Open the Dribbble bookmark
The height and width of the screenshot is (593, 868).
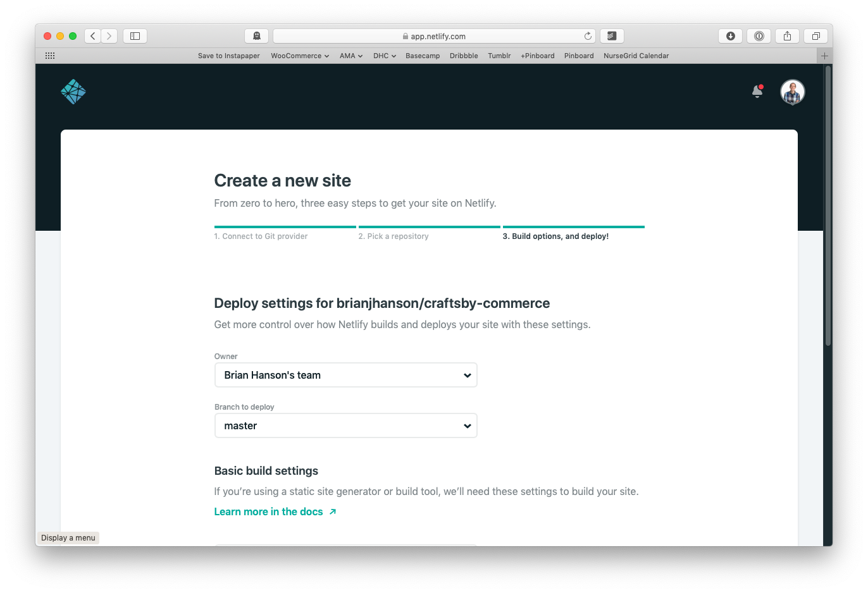(464, 56)
